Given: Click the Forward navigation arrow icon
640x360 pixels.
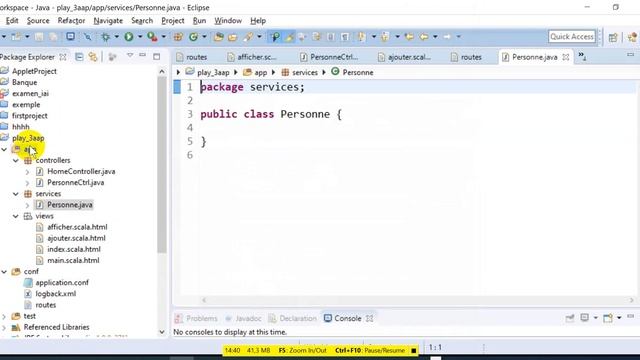Looking at the screenshot, I should tap(447, 37).
